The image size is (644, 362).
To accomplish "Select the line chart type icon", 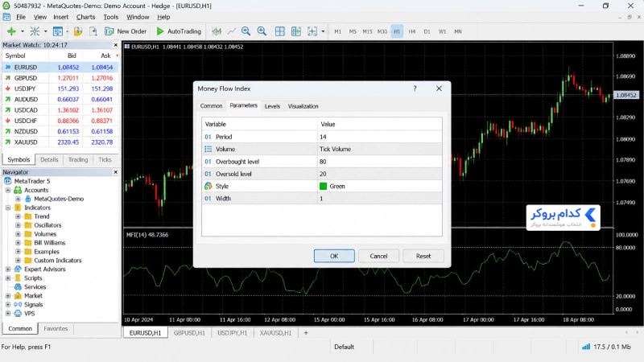I will click(x=232, y=31).
